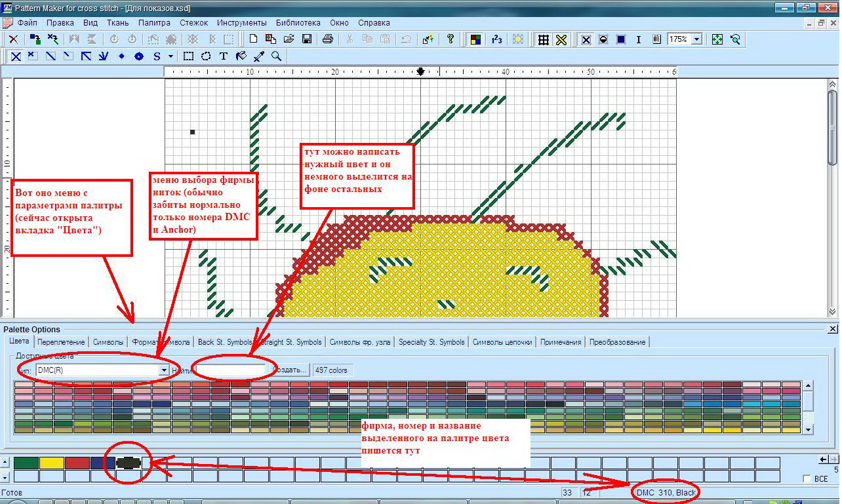Expand the DMC(R) thread brand dropdown
This screenshot has width=842, height=504.
pos(164,370)
